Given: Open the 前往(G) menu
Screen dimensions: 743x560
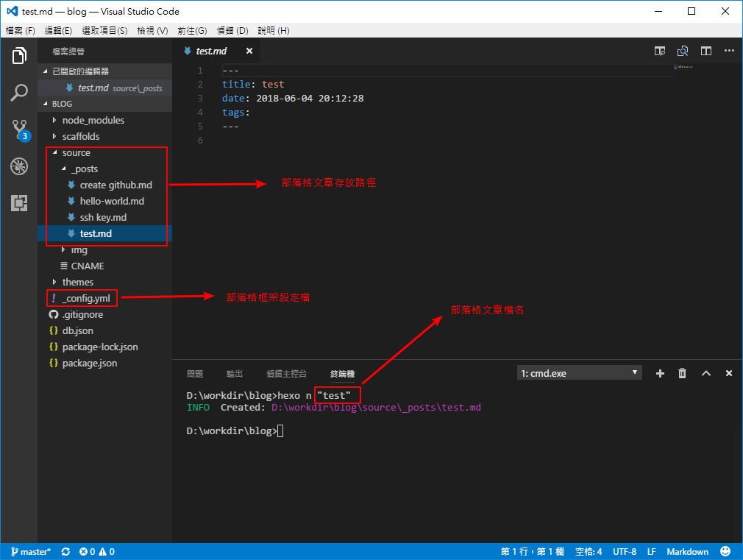Looking at the screenshot, I should coord(193,30).
